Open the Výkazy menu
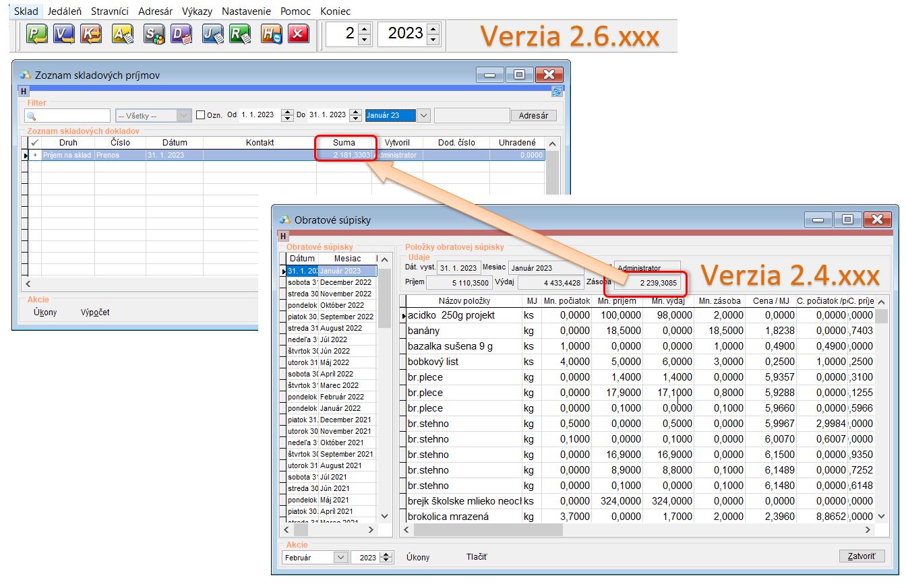This screenshot has height=588, width=906. click(198, 11)
